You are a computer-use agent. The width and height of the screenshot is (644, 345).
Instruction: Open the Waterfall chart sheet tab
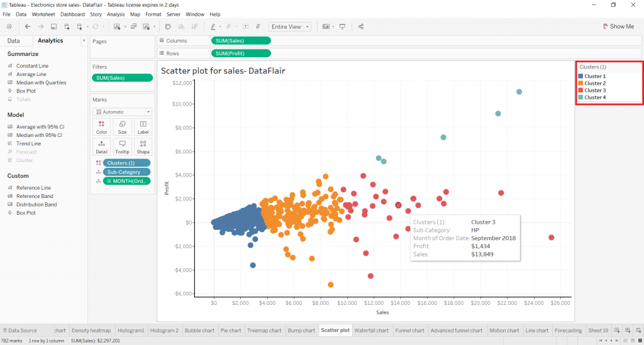coord(371,330)
